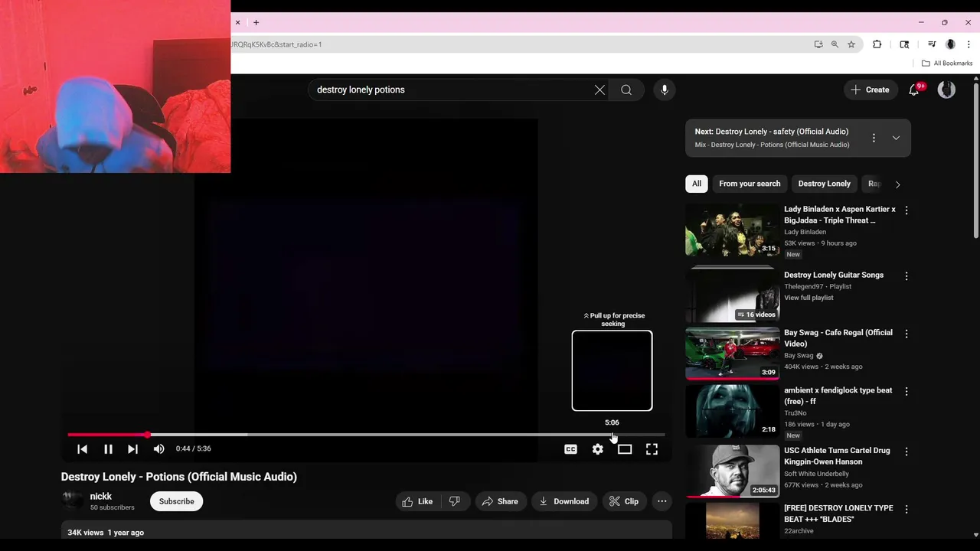This screenshot has height=551, width=980.
Task: Open Chrome three-dot menu
Action: [x=969, y=44]
